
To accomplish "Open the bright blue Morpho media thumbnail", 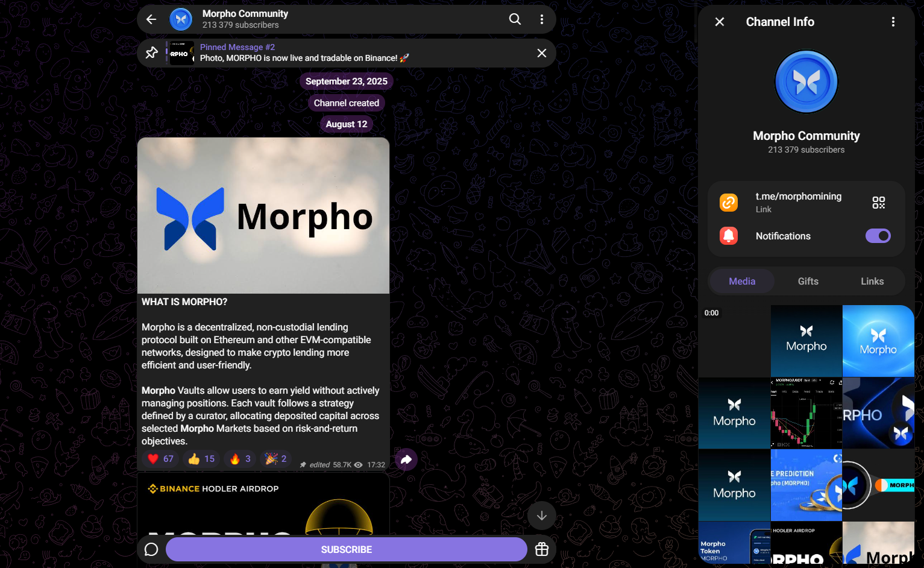I will 878,341.
